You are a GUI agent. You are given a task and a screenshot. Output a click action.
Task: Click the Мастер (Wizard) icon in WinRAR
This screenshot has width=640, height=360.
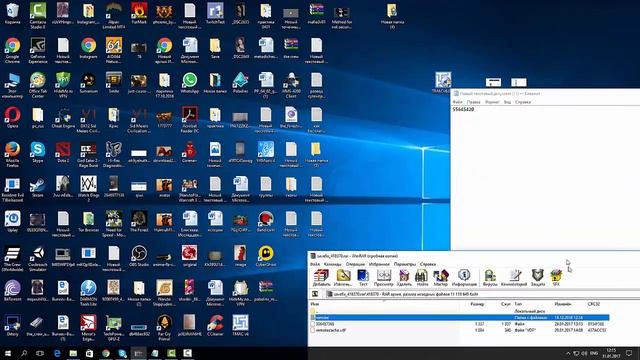click(x=440, y=278)
